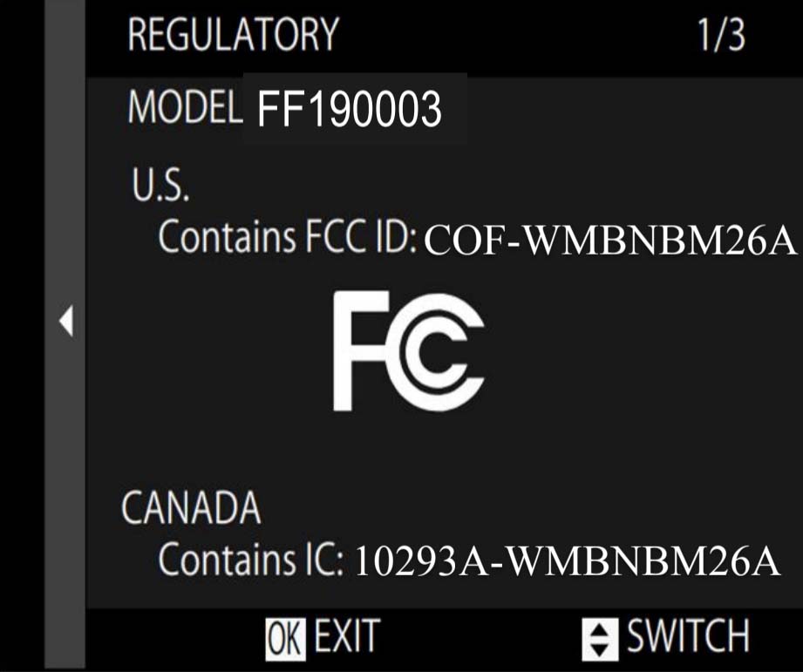
Task: Click the bottom black footer bar
Action: click(444, 639)
